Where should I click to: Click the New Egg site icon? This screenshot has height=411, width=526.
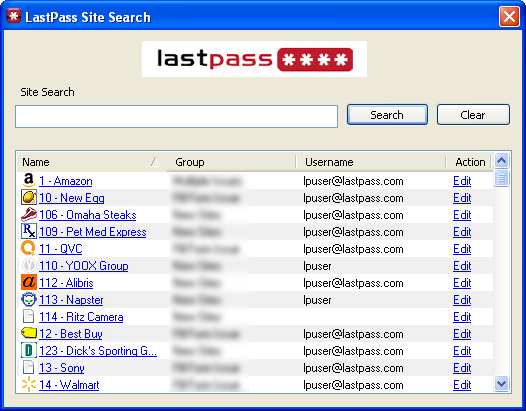pyautogui.click(x=29, y=197)
